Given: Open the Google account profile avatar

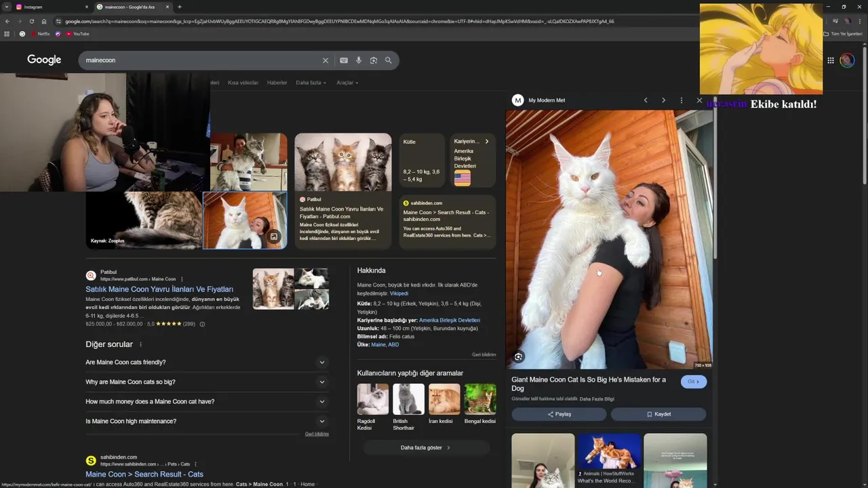Looking at the screenshot, I should [847, 60].
